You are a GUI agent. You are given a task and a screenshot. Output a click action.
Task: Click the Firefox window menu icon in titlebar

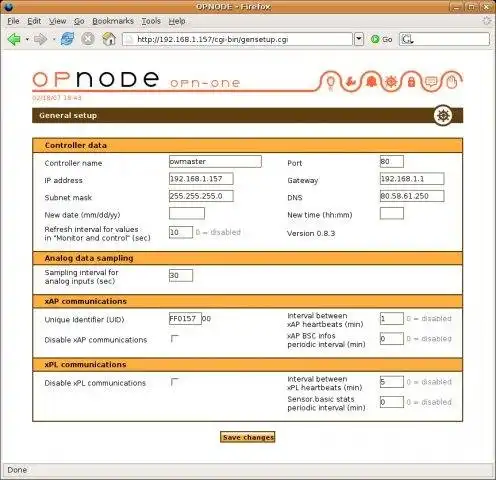point(8,6)
